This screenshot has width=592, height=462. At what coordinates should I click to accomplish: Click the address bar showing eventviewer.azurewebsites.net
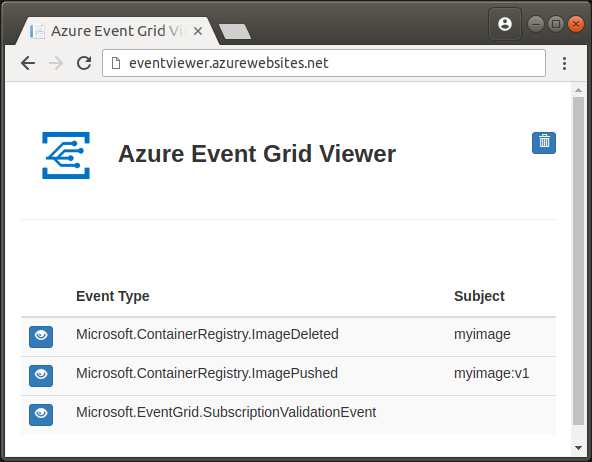point(324,63)
